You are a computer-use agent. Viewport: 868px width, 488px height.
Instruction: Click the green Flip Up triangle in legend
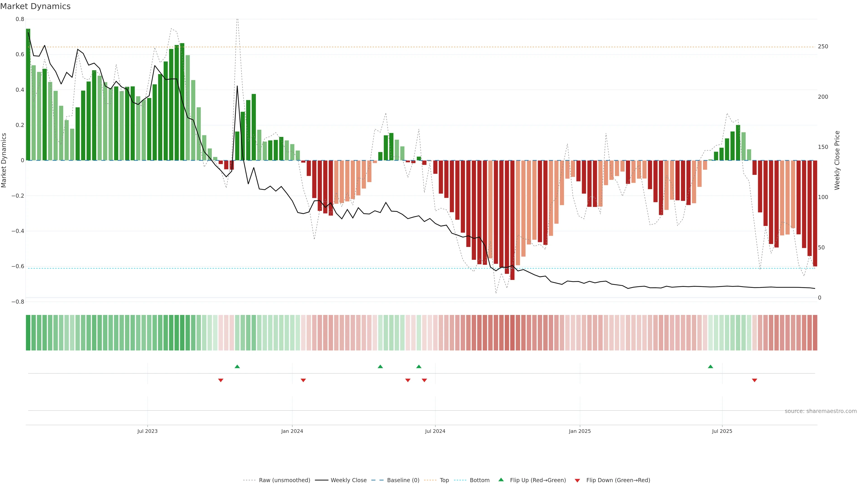(501, 480)
